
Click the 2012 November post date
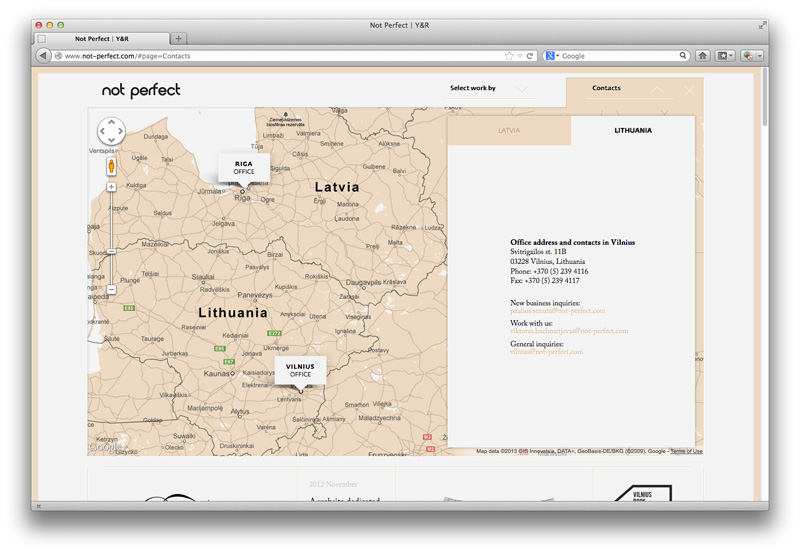[333, 484]
